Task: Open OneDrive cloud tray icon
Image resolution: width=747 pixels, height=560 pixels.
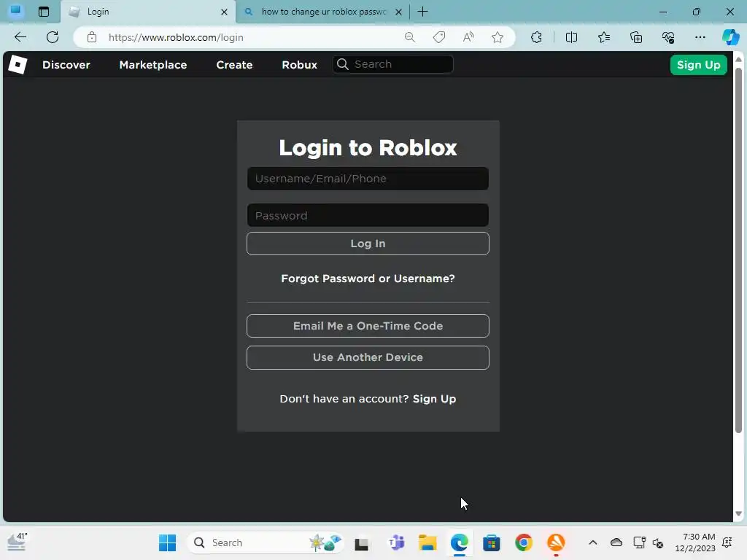Action: 616,542
